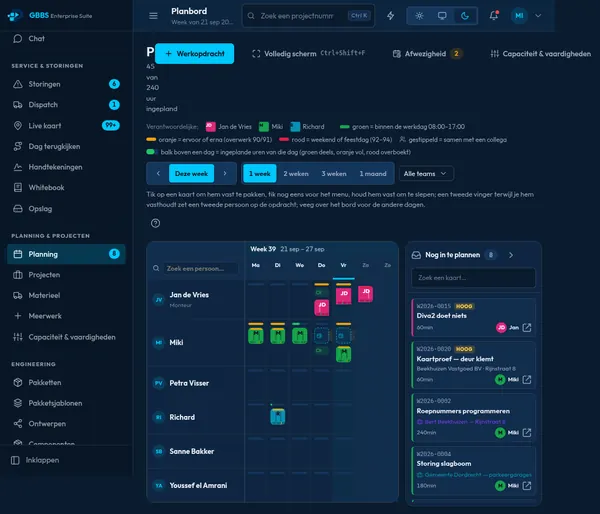Select the Jan de Vries row
600x514 pixels.
[x=196, y=299]
